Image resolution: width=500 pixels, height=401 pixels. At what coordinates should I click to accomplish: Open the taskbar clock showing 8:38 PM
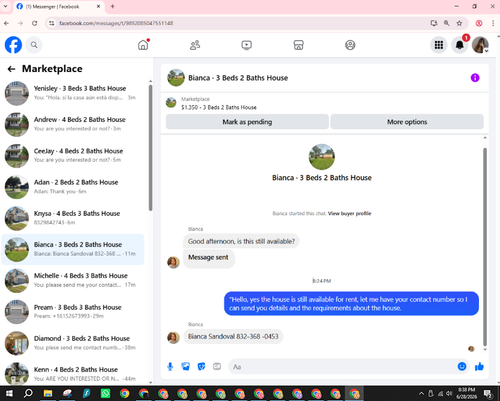[x=466, y=393]
